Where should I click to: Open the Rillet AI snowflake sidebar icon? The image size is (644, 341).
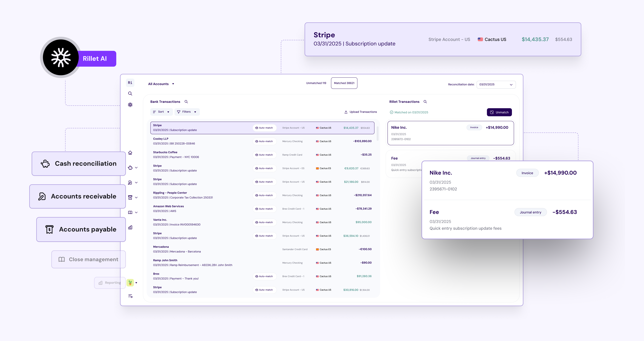(130, 105)
